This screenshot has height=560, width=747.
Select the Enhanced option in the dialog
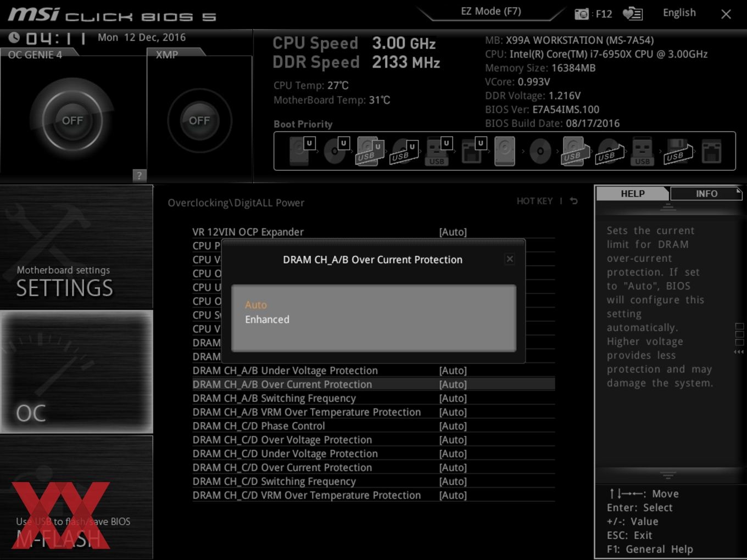[267, 320]
